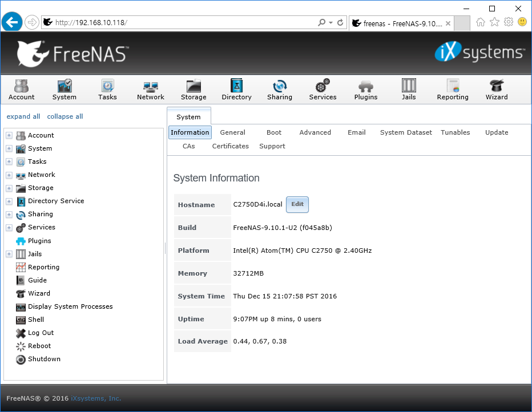Image resolution: width=532 pixels, height=412 pixels.
Task: Click the Reporting chart icon in sidebar tree
Action: [x=21, y=267]
